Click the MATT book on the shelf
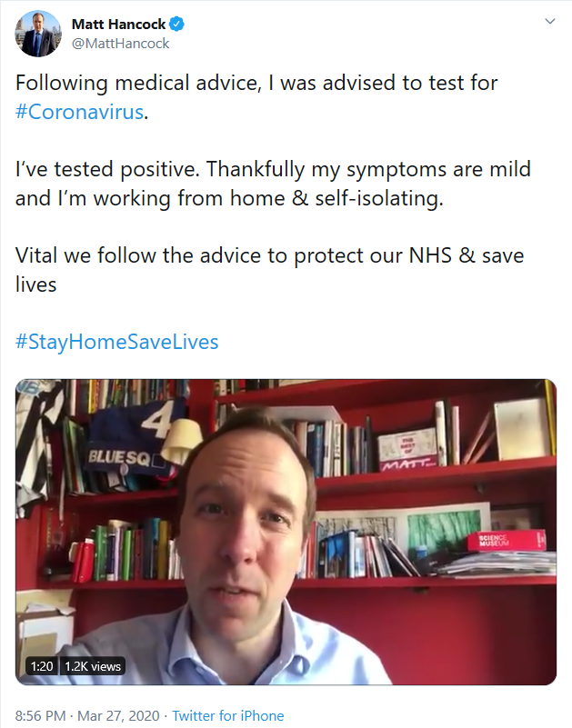Screen dimensions: 572x728 (x=407, y=449)
